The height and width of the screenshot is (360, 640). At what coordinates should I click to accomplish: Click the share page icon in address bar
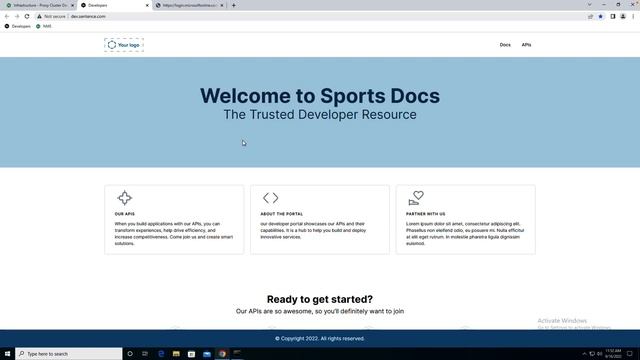[590, 16]
